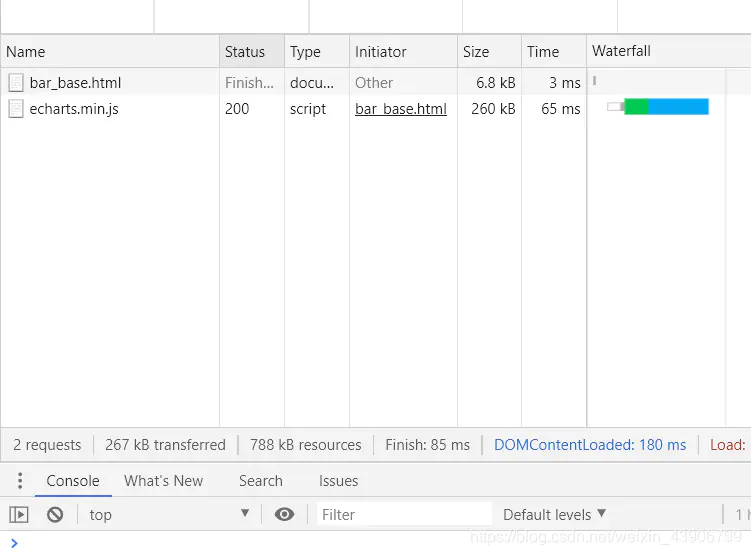Click the console Filter input field
Screen dimensions: 751x555
[x=404, y=514]
